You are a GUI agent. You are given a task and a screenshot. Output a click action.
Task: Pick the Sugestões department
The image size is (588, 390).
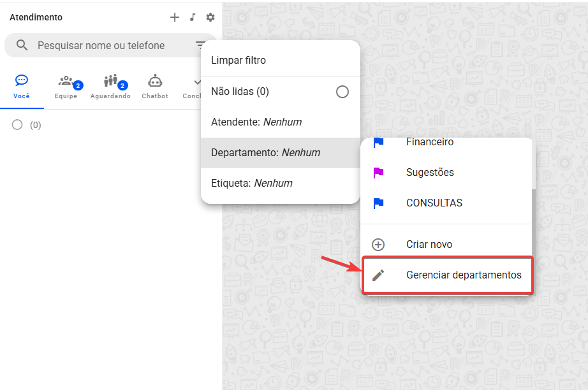(446, 172)
